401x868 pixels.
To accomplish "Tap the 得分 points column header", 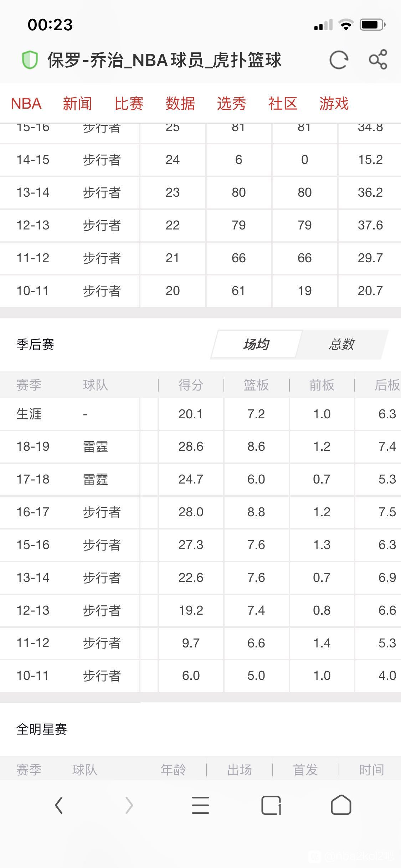I will (191, 385).
